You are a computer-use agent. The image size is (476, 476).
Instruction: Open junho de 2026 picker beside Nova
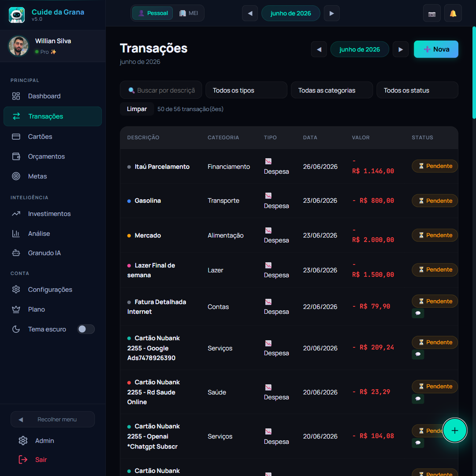click(360, 49)
